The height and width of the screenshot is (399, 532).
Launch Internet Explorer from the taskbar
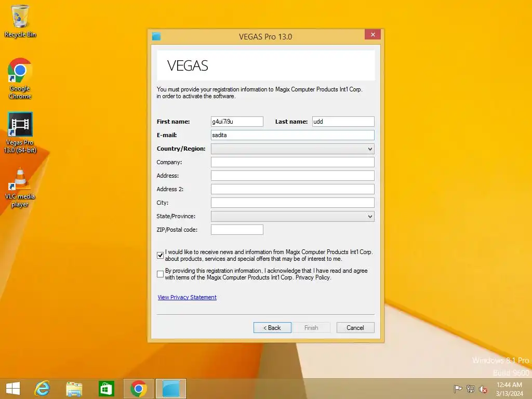coord(43,389)
